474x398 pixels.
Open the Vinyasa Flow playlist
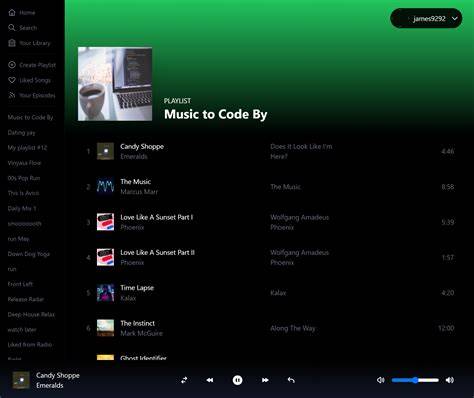tap(24, 163)
